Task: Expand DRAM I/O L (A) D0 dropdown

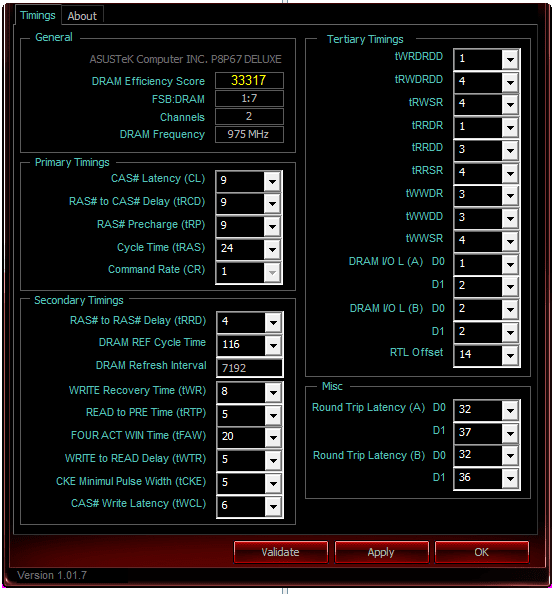Action: pyautogui.click(x=510, y=264)
